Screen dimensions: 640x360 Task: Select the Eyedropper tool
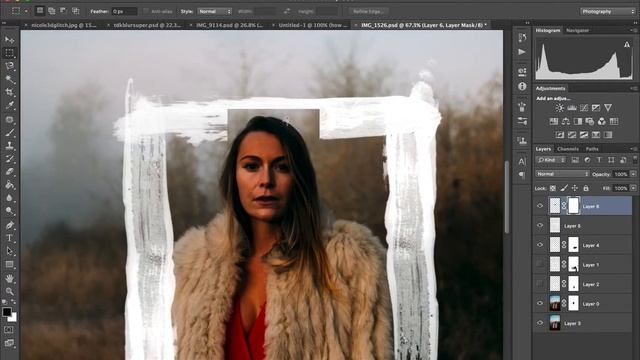coord(9,105)
